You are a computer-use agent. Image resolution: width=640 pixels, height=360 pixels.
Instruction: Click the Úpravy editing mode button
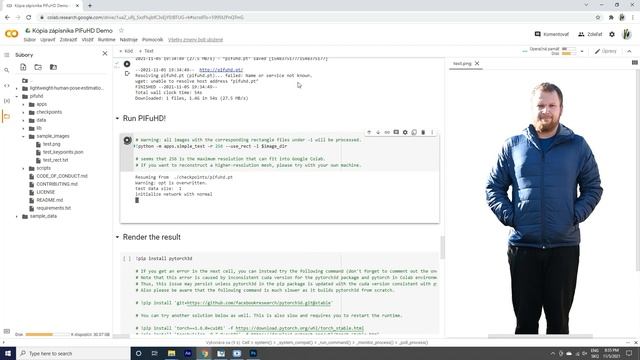click(x=605, y=51)
